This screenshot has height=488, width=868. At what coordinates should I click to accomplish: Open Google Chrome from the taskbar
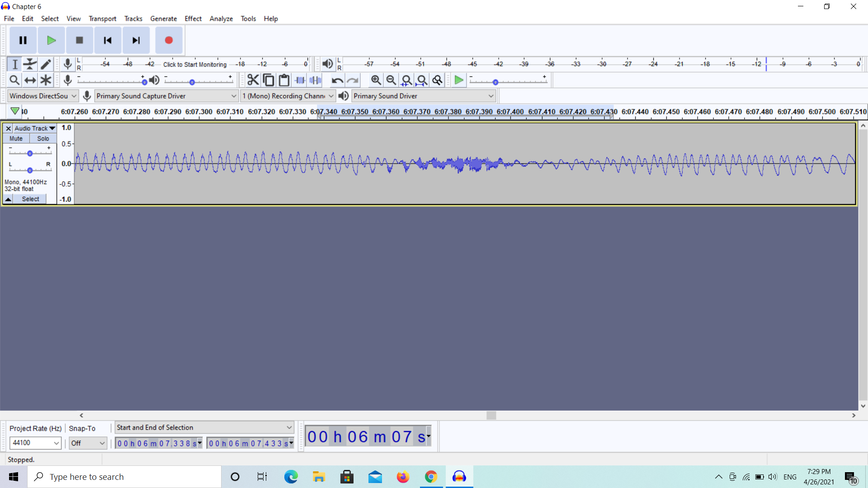(x=431, y=477)
